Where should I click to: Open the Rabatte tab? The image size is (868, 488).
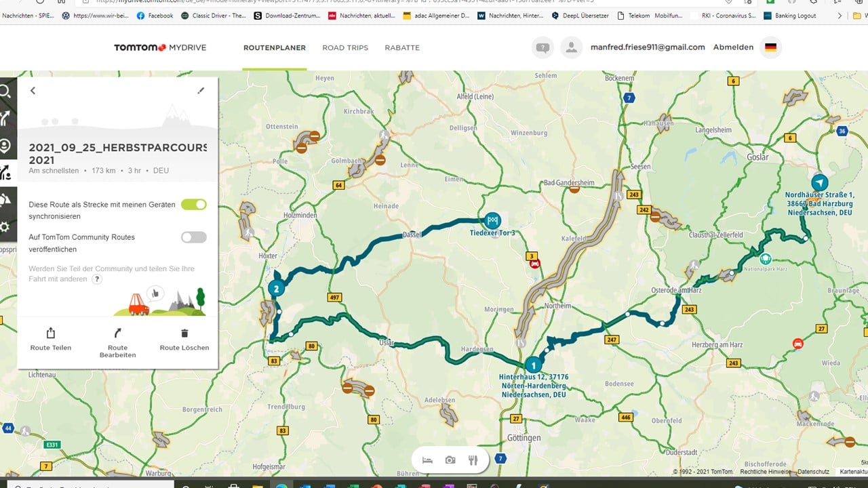pyautogui.click(x=402, y=48)
